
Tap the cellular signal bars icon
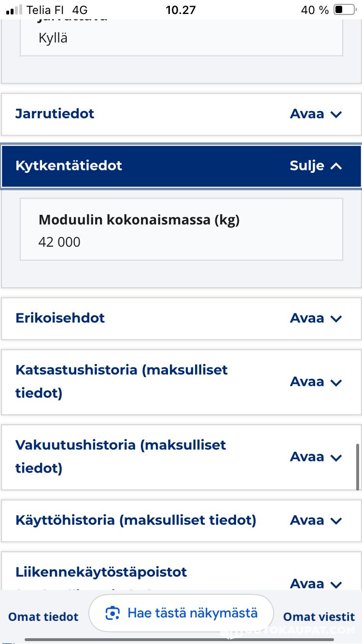click(14, 10)
